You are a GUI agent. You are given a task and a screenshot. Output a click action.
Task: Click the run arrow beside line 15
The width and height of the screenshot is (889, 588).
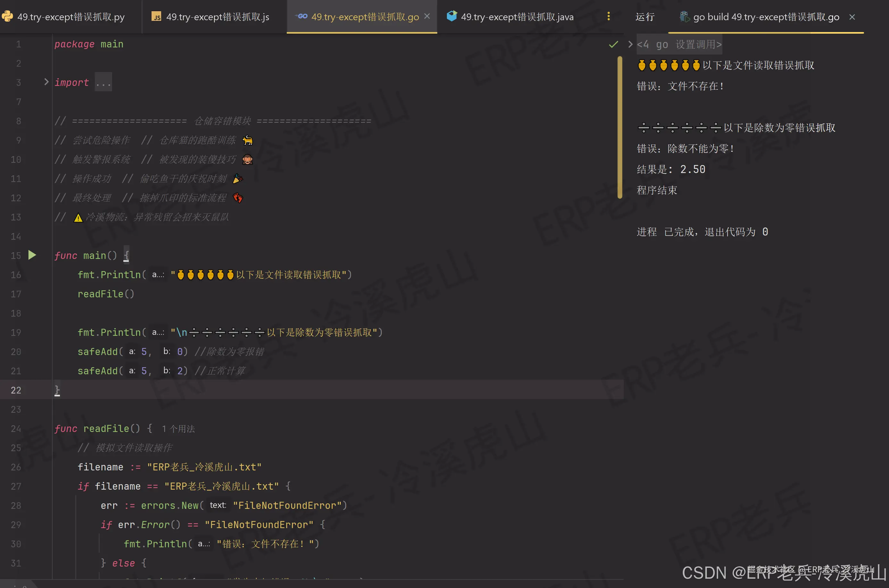coord(32,255)
